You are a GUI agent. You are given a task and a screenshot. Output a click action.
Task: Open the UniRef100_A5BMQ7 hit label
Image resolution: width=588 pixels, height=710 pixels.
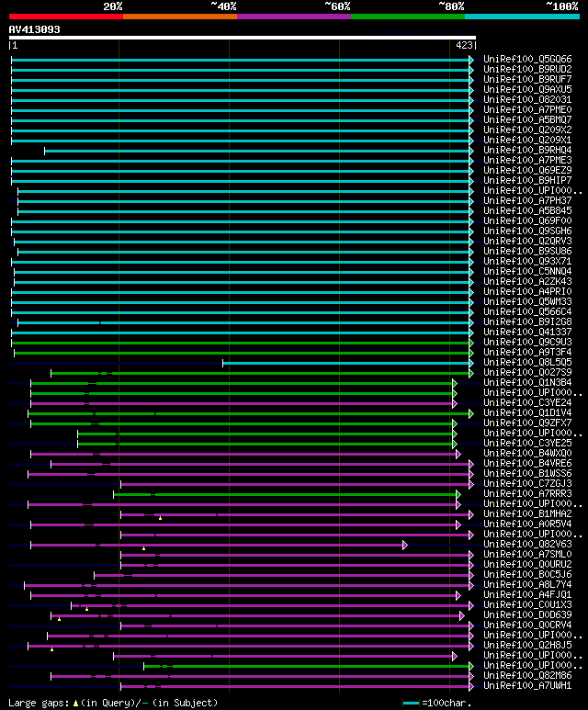pos(527,120)
